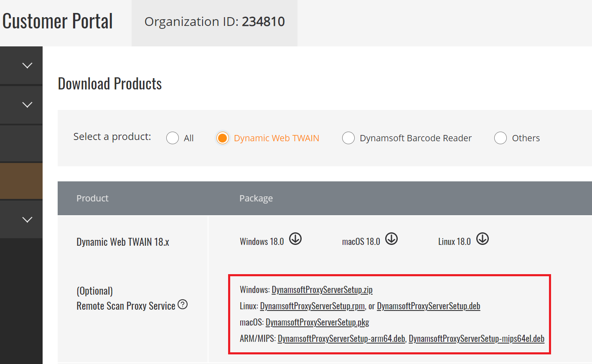
Task: Choose the Dynamsoft Barcode Reader radio button
Action: pos(348,138)
